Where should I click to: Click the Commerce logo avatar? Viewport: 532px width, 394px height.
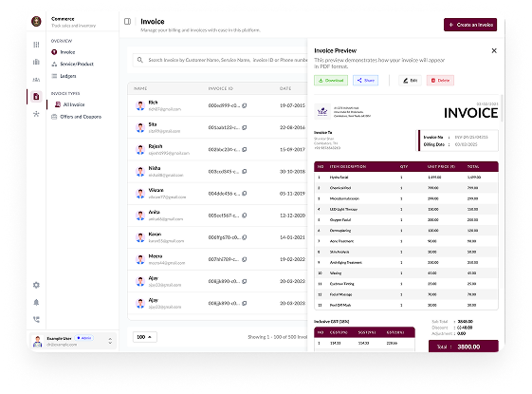coord(36,22)
